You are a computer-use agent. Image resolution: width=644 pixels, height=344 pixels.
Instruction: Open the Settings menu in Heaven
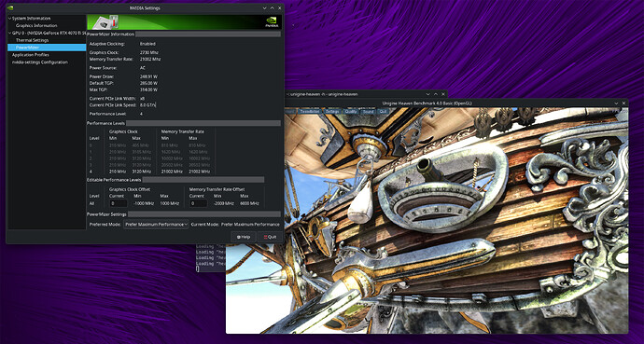click(x=332, y=111)
